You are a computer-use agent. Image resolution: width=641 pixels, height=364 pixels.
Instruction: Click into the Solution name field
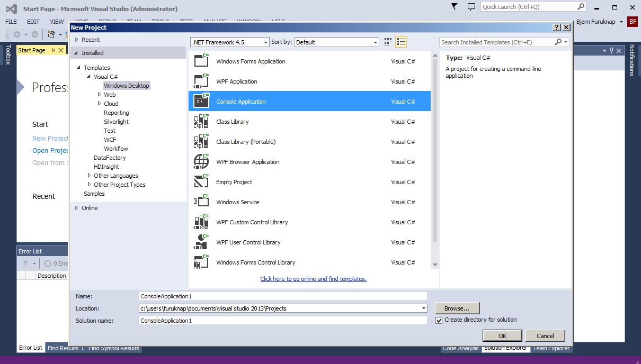pos(283,321)
